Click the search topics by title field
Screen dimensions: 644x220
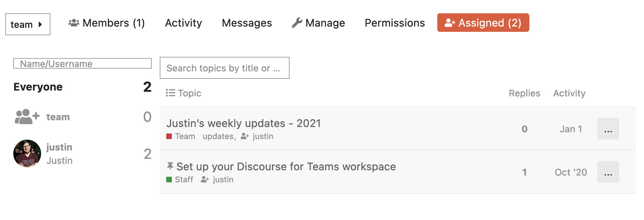pos(224,68)
